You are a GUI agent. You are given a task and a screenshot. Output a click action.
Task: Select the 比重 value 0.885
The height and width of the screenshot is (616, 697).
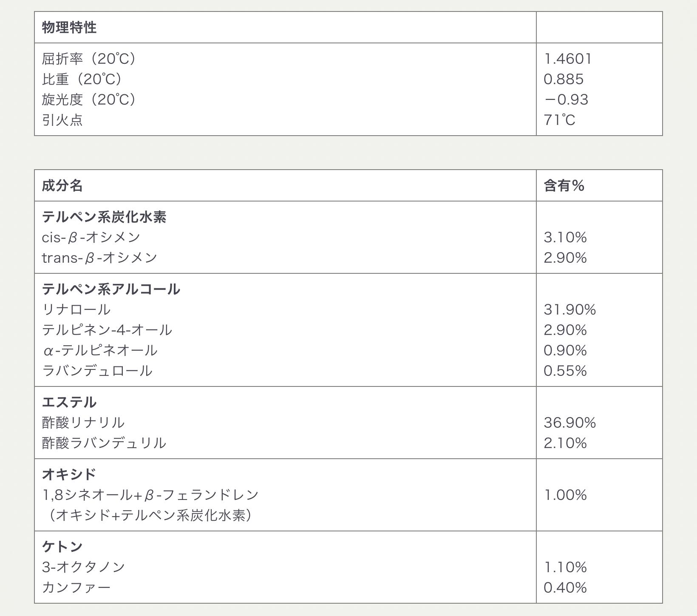pyautogui.click(x=564, y=79)
